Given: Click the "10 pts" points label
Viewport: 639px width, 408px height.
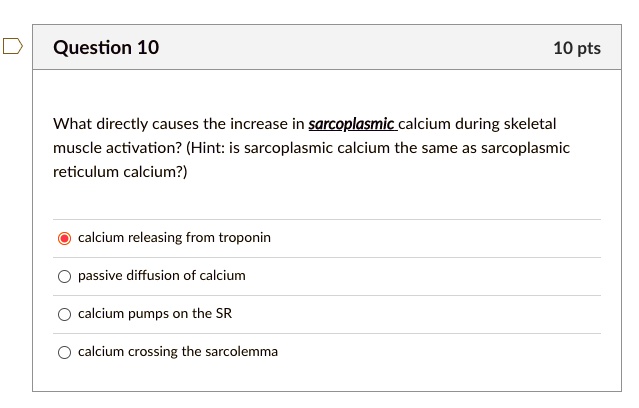Looking at the screenshot, I should (577, 48).
